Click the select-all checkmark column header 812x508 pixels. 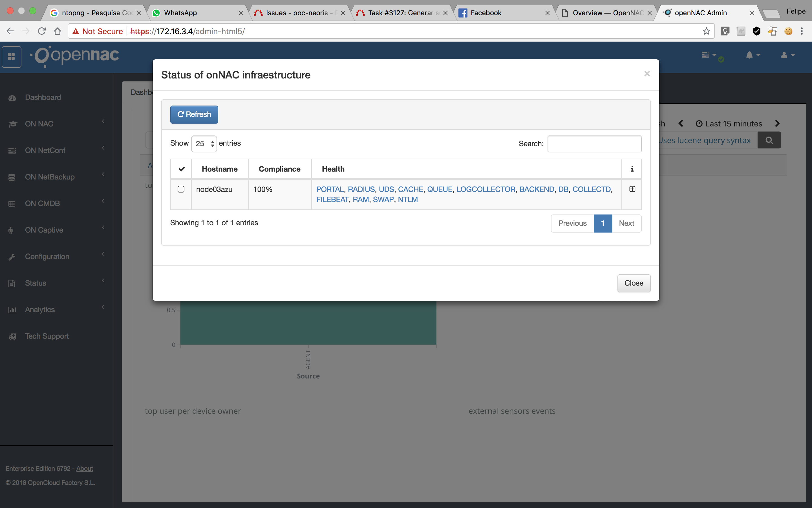(182, 169)
